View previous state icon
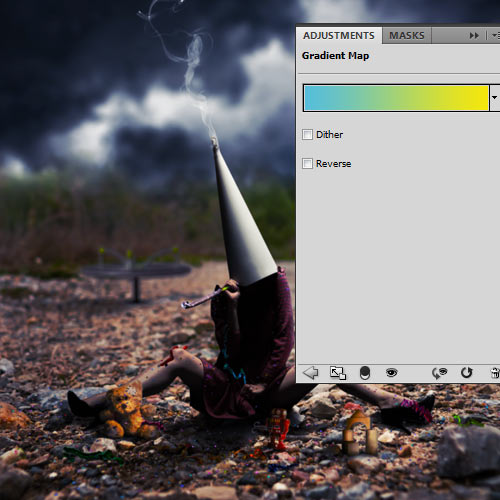This screenshot has height=500, width=500. (x=439, y=373)
